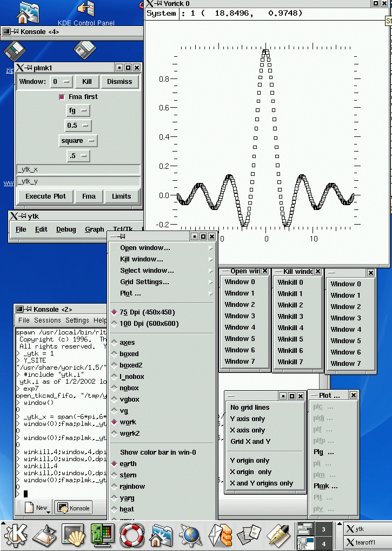Click the Limits button in plmk1
The height and width of the screenshot is (551, 392).
(x=121, y=196)
